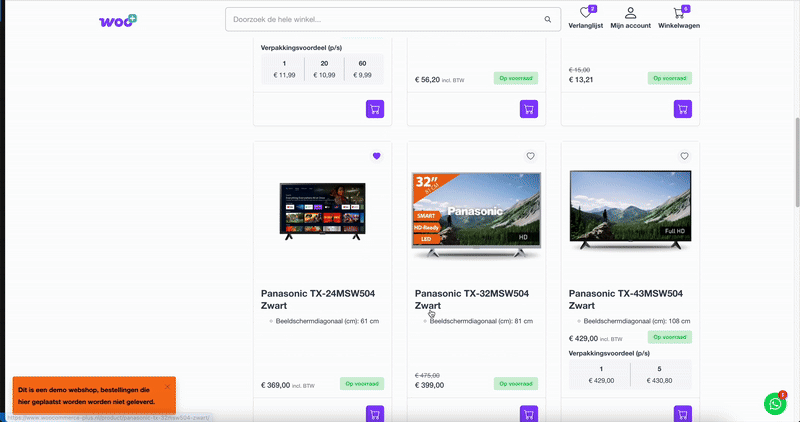This screenshot has height=422, width=800.
Task: Remove Panasonic TX-24MSW504 from wishlist
Action: point(377,156)
